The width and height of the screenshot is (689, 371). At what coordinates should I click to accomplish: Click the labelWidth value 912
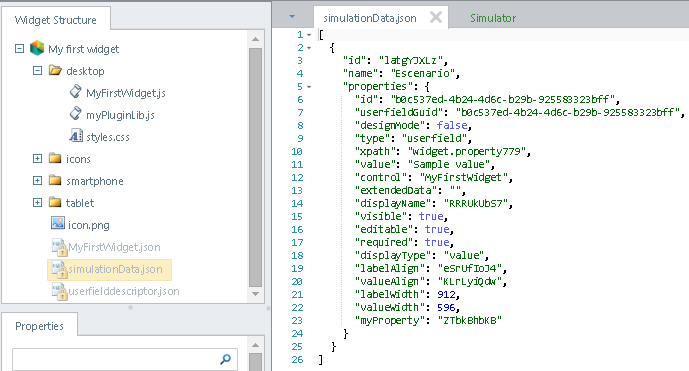(446, 294)
